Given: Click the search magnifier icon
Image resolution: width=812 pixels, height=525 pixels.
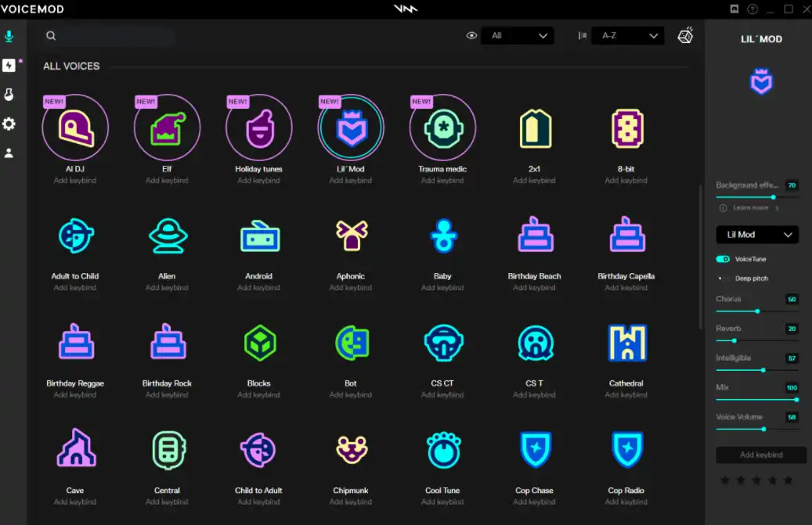Looking at the screenshot, I should [51, 36].
